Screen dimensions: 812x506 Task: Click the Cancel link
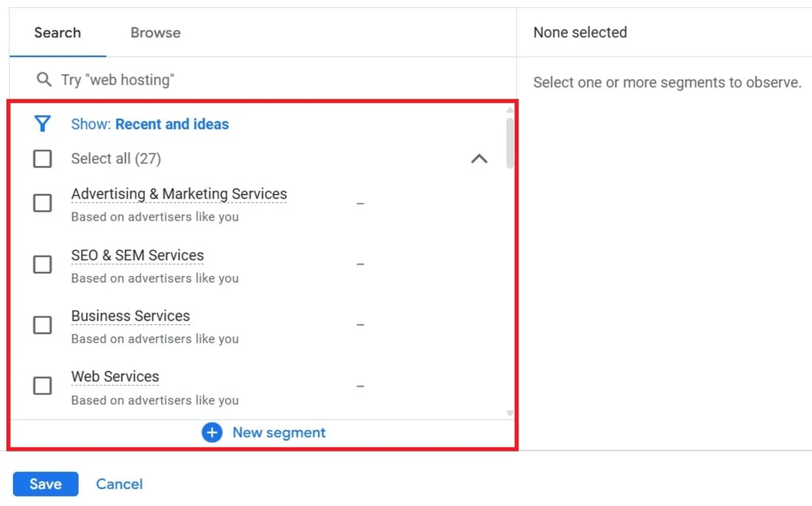pyautogui.click(x=119, y=484)
